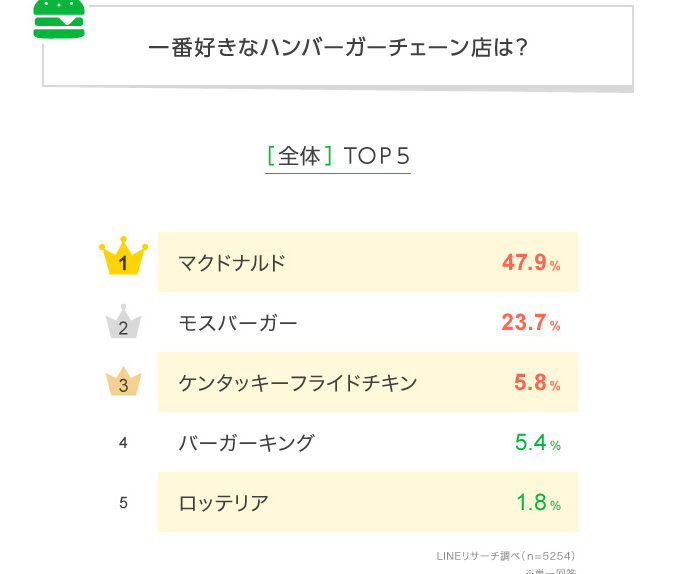The image size is (675, 574).
Task: Click the rank 4 number
Action: pos(123,442)
